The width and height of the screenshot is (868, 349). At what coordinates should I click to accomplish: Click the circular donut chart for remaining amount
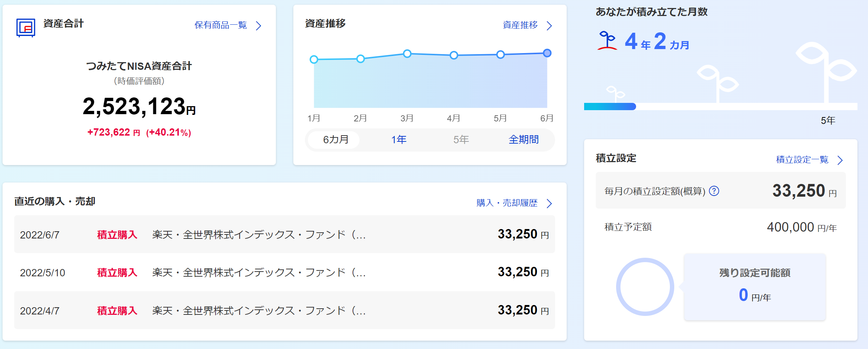(x=645, y=287)
